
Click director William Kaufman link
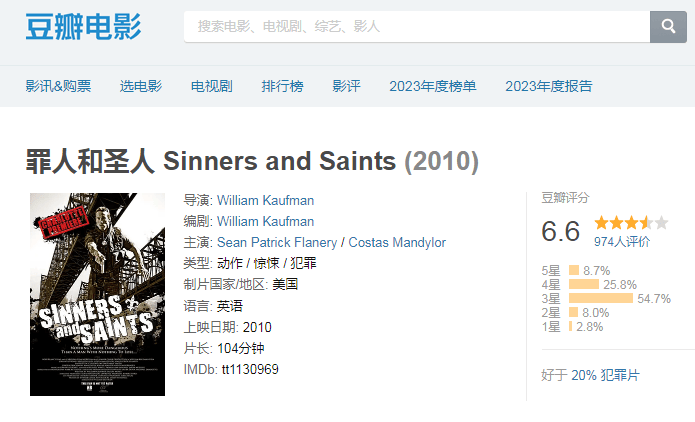265,200
